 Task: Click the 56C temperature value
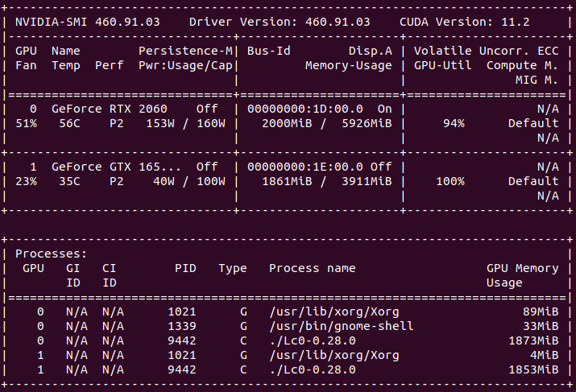point(69,123)
